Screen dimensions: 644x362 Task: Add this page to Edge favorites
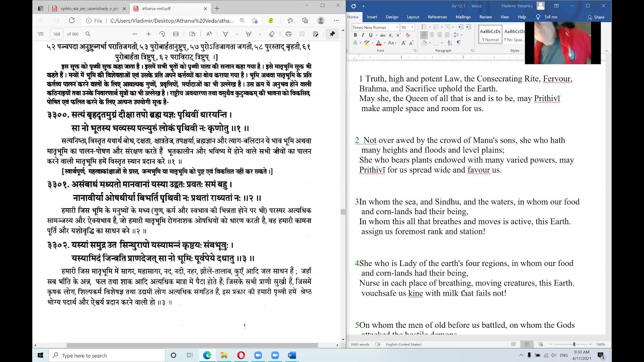(x=255, y=21)
